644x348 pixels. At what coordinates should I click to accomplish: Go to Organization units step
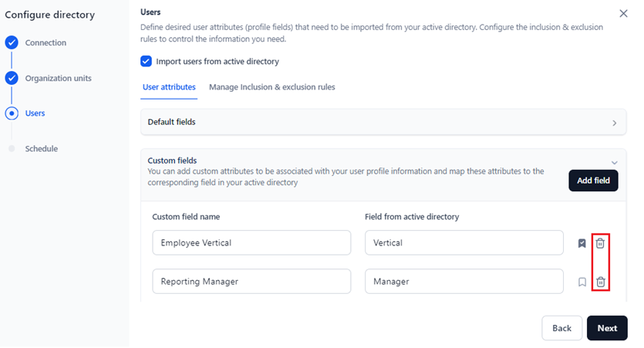(x=59, y=78)
